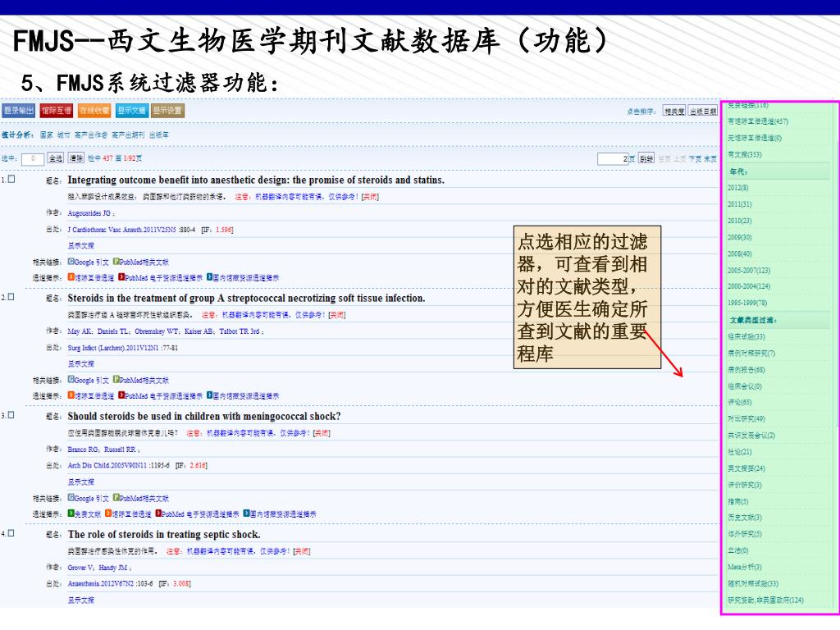This screenshot has width=840, height=630.
Task: Check the checkbox for result 1
Action: [11, 179]
